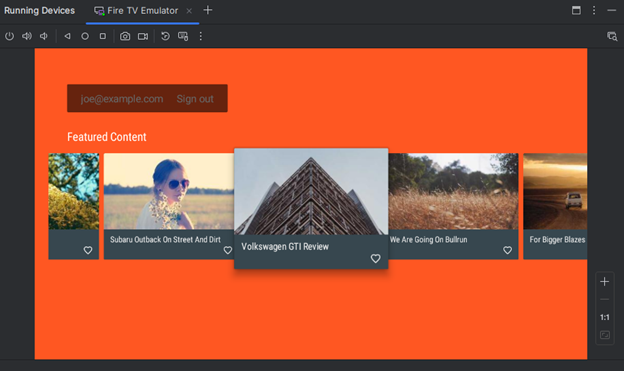Click the For Bigger Blazes title text
Screen dimensions: 624x371
557,239
